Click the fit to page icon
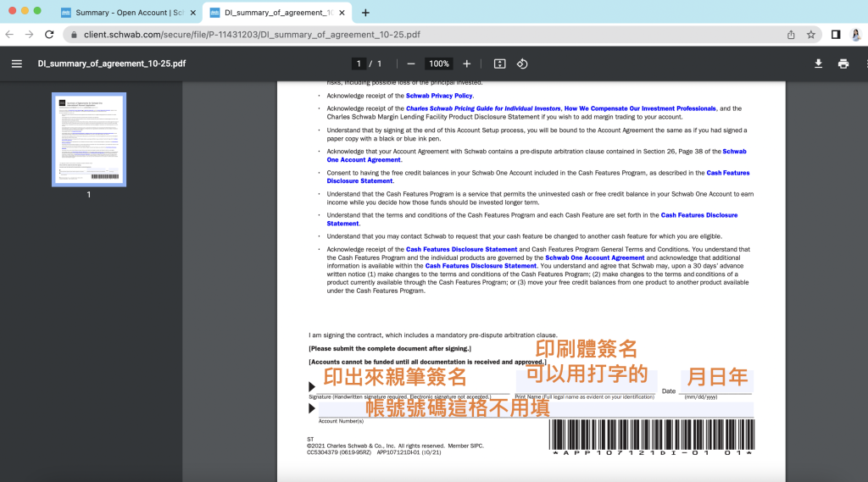Screen dimensions: 868x482 (x=499, y=64)
